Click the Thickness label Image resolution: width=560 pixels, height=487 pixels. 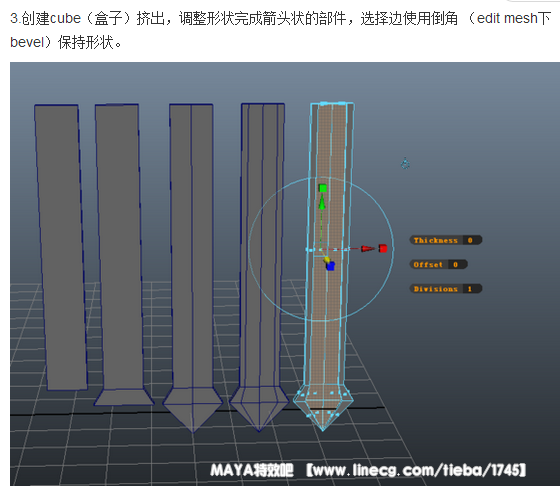[436, 240]
